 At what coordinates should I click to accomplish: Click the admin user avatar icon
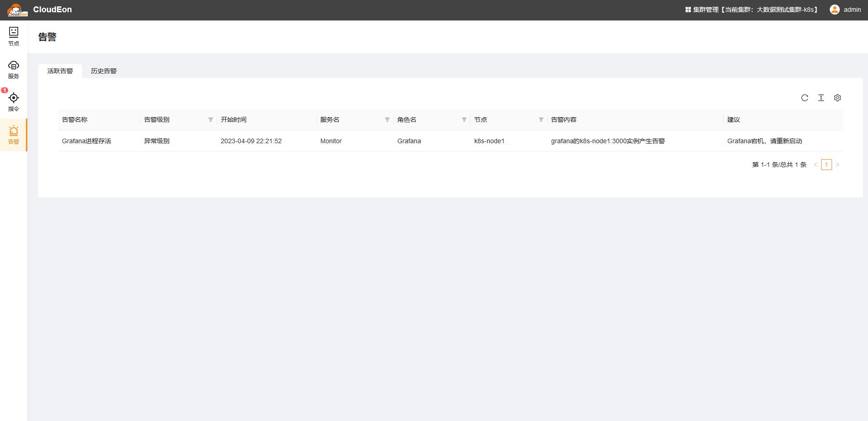pos(835,10)
